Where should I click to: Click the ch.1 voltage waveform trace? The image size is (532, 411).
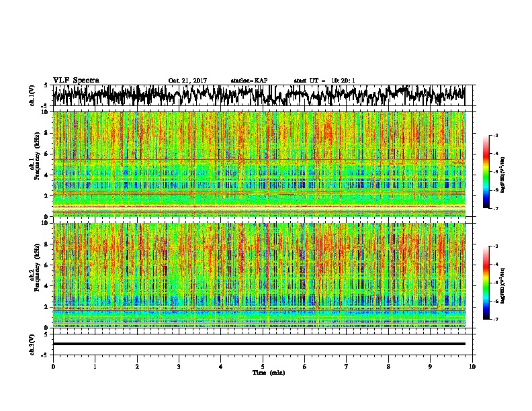(259, 95)
